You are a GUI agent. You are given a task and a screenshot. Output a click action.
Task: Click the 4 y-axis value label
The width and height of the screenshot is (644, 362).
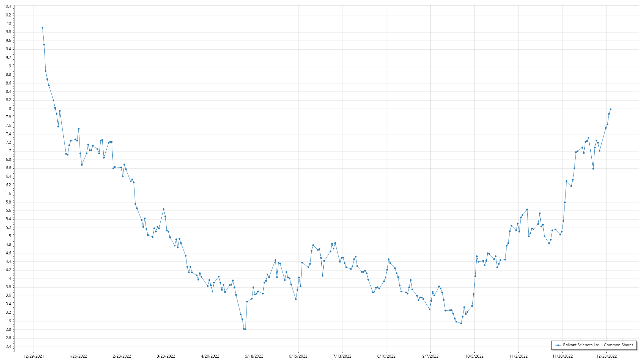(x=10, y=279)
